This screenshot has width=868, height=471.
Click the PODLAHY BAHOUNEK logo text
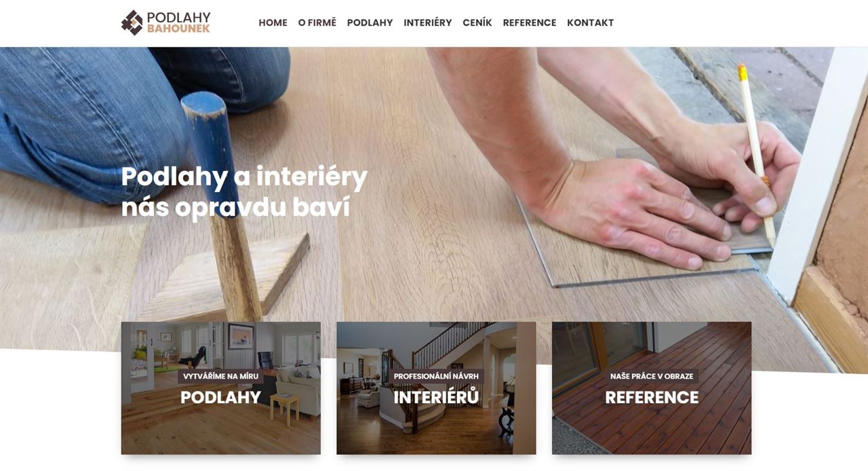[x=178, y=22]
